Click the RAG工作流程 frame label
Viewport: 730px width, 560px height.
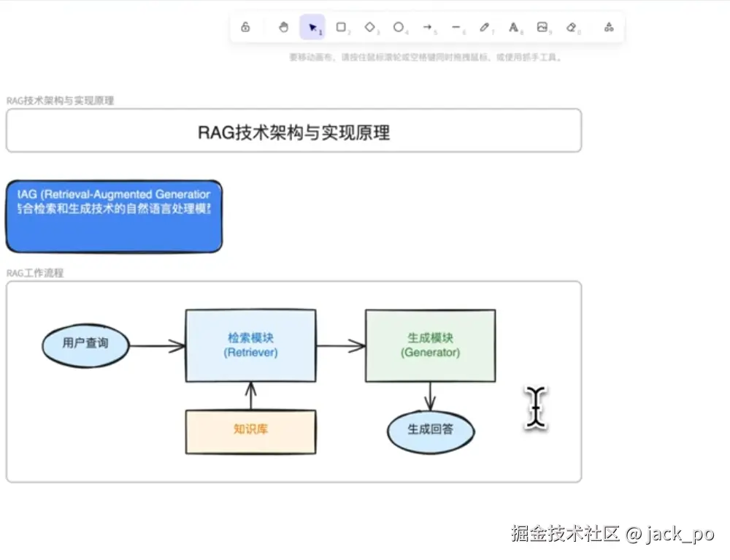34,273
